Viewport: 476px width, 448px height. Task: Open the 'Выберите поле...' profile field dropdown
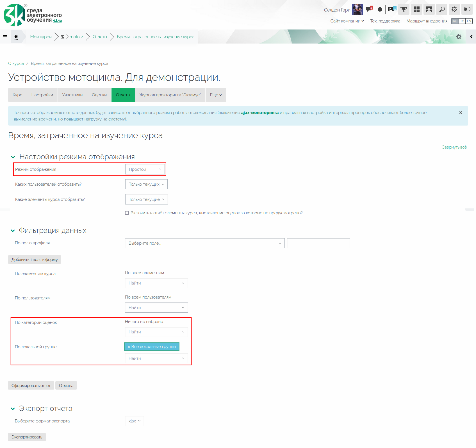pos(204,243)
